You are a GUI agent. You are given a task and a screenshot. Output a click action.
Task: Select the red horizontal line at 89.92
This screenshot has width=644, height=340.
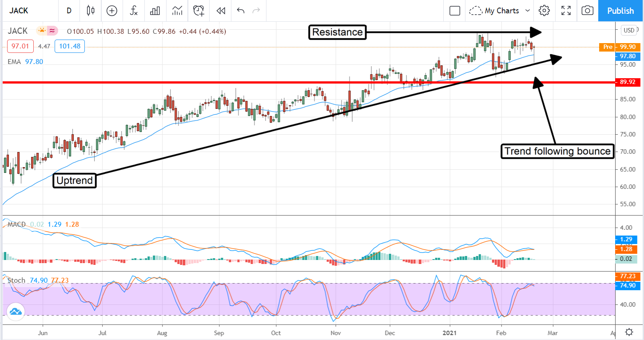266,82
